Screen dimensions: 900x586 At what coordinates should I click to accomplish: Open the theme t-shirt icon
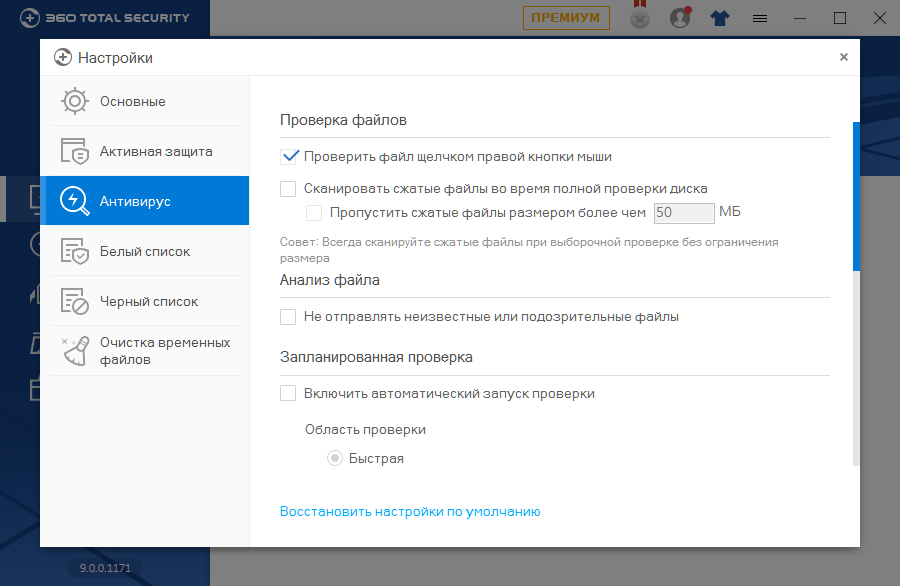click(x=720, y=18)
